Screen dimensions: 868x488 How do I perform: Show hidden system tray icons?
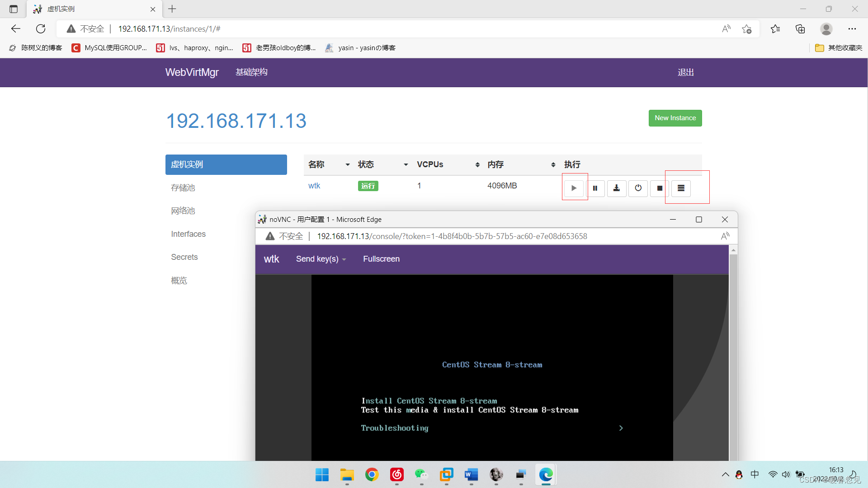pyautogui.click(x=725, y=474)
